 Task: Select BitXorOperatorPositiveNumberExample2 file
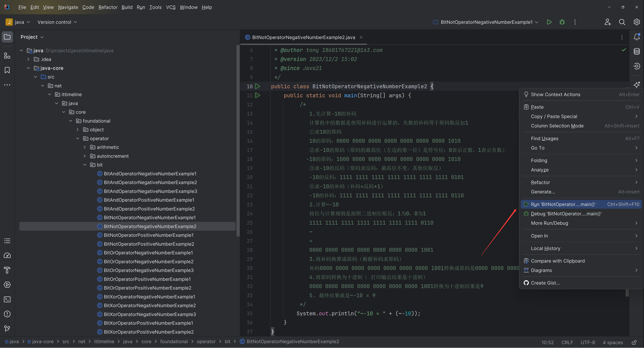[149, 332]
